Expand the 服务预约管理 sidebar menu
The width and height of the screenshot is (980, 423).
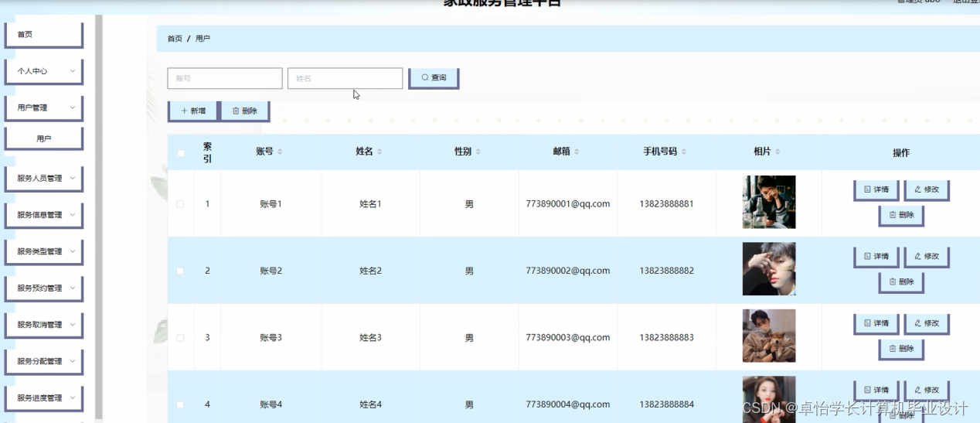pos(44,288)
